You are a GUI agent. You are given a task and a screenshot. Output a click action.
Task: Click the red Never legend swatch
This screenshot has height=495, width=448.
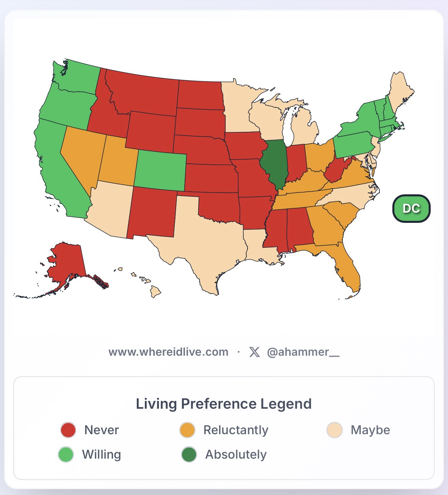click(x=68, y=430)
